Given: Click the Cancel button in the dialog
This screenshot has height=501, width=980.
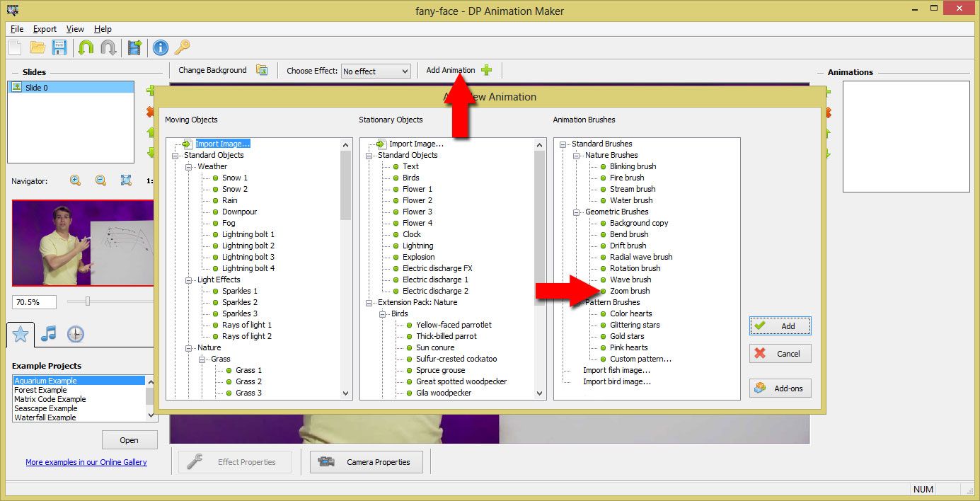Looking at the screenshot, I should click(780, 353).
